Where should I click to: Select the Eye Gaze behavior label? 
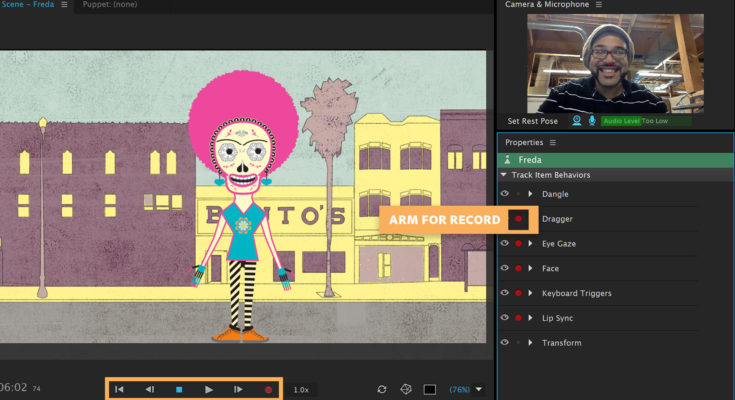559,244
